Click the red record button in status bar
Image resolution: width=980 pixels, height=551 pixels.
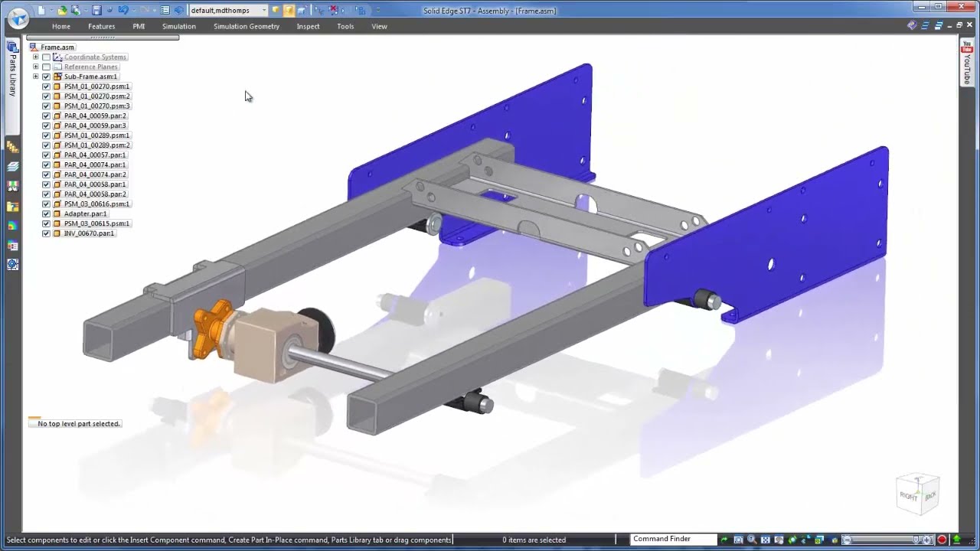[x=942, y=540]
